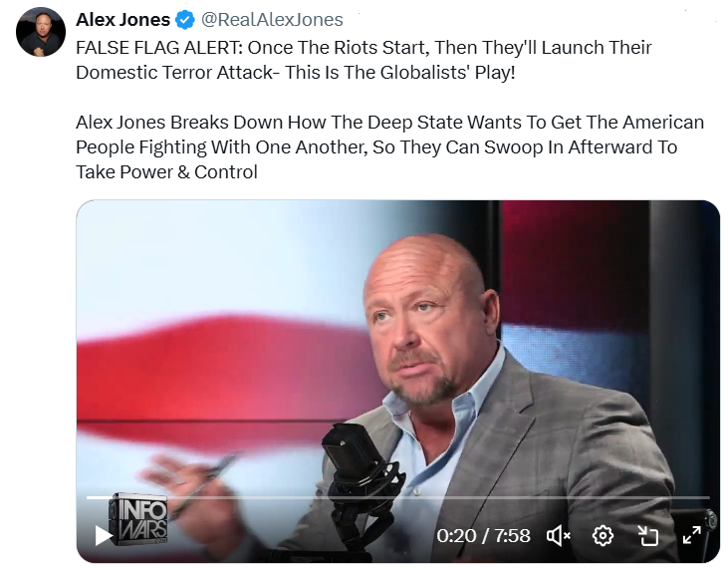Expand the video to fullscreen
This screenshot has height=568, width=728.
pos(691,535)
